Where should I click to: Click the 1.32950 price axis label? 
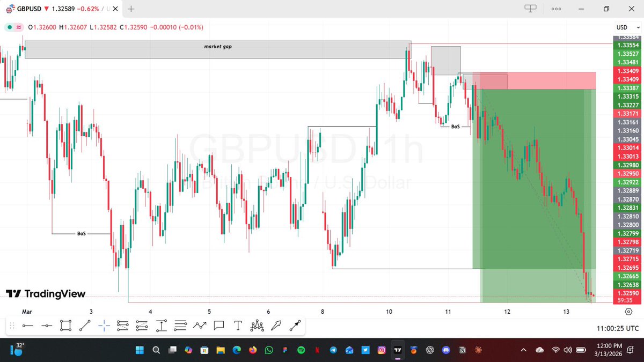pos(627,174)
